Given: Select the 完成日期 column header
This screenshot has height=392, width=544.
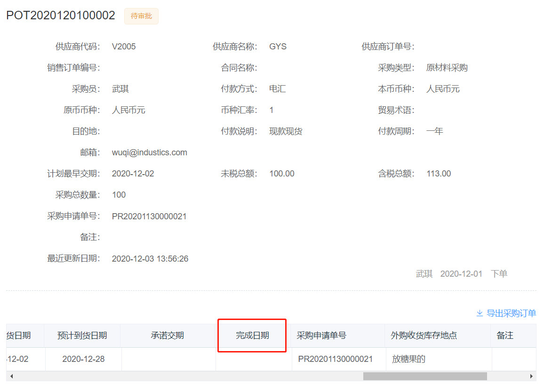Looking at the screenshot, I should 252,336.
